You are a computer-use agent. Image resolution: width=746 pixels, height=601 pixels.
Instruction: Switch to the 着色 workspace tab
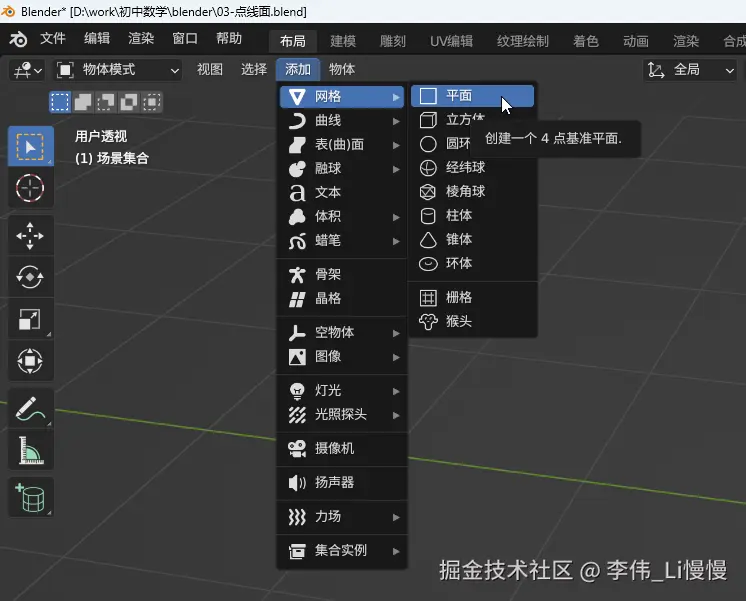pos(586,41)
